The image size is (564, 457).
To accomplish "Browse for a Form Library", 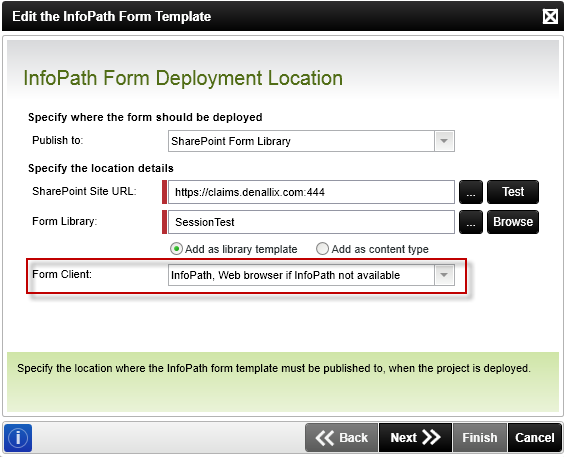I will coord(513,222).
